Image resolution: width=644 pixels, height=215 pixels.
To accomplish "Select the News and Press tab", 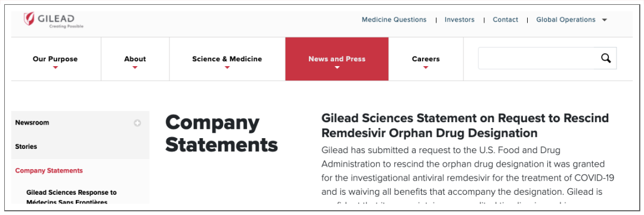I will tap(337, 59).
